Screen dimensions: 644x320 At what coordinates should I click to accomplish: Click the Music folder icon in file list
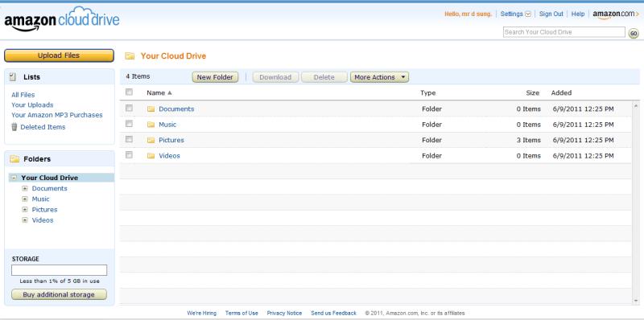[151, 125]
